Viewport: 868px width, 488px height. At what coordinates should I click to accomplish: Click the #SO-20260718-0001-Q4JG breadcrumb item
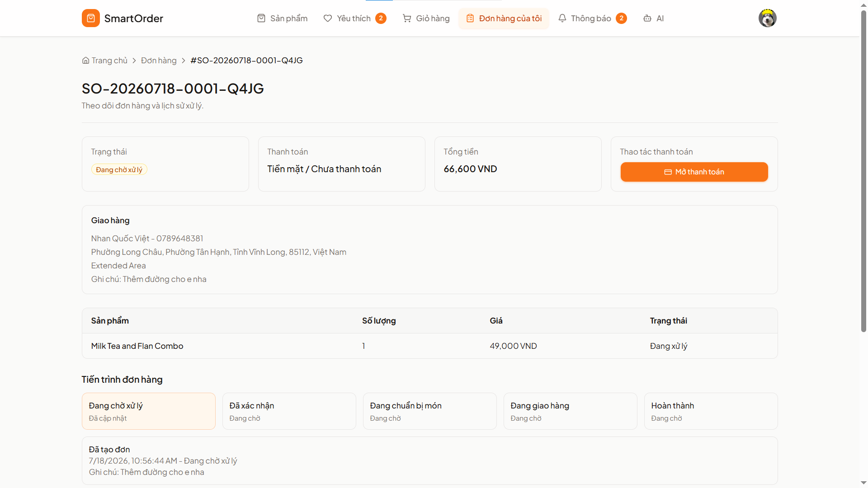click(246, 60)
